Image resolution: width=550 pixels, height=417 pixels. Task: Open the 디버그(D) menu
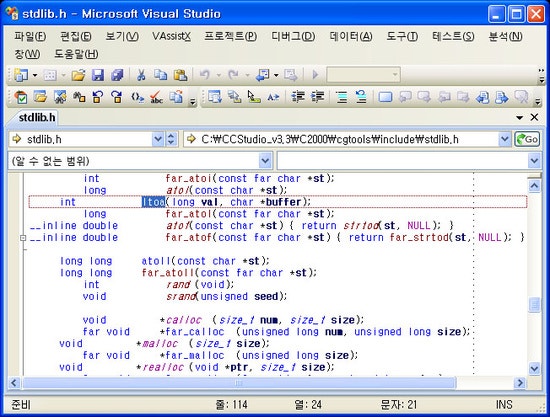[293, 36]
